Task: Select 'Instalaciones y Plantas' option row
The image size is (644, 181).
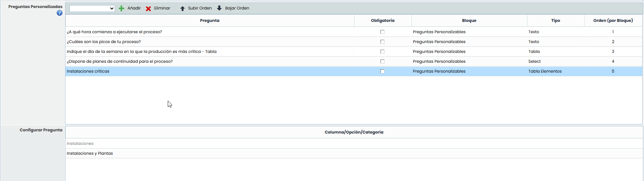Action: 90,154
